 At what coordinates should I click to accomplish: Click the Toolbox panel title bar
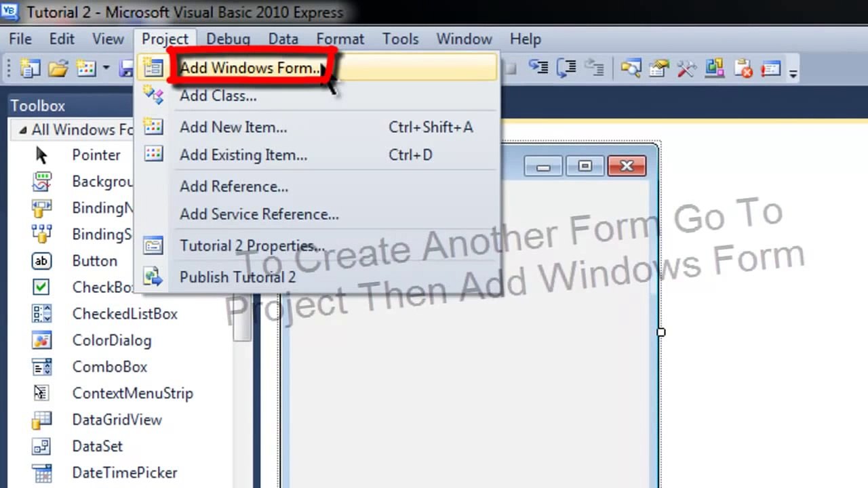coord(71,106)
